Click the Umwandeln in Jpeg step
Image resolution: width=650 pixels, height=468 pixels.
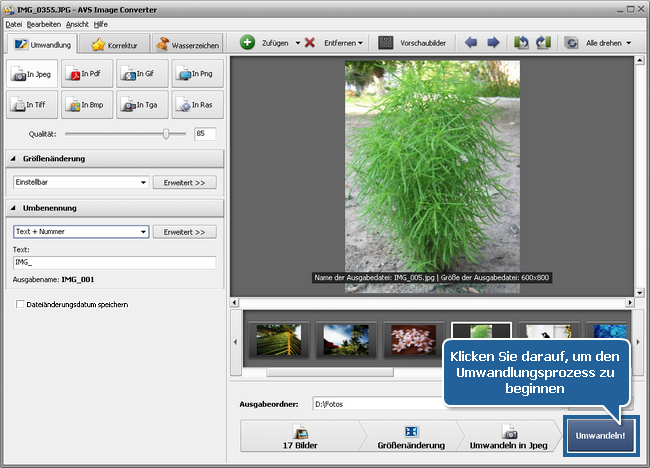[x=509, y=436]
